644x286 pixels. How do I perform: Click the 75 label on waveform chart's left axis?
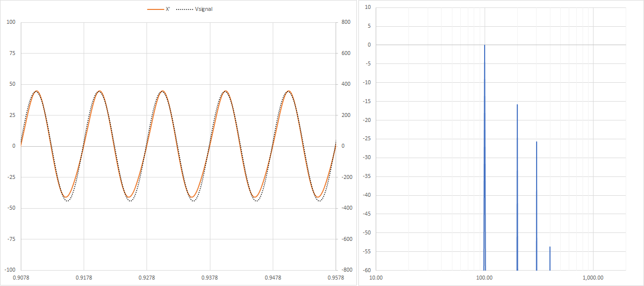(12, 53)
